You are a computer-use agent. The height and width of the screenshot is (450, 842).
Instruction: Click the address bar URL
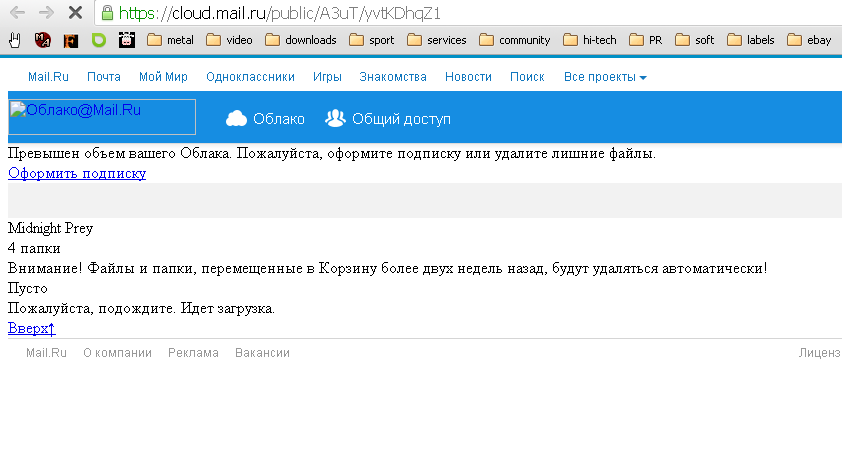click(279, 13)
